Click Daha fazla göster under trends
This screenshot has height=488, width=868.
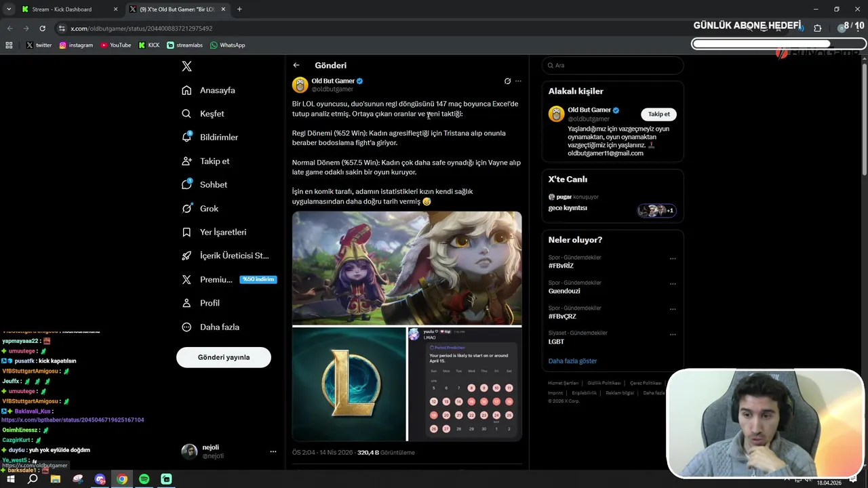[x=572, y=361]
